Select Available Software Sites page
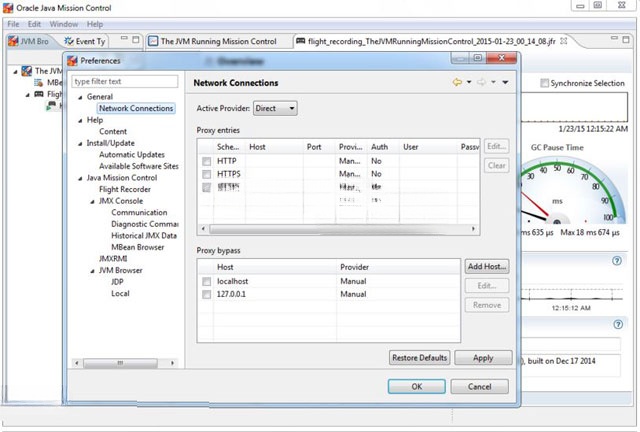 click(139, 166)
